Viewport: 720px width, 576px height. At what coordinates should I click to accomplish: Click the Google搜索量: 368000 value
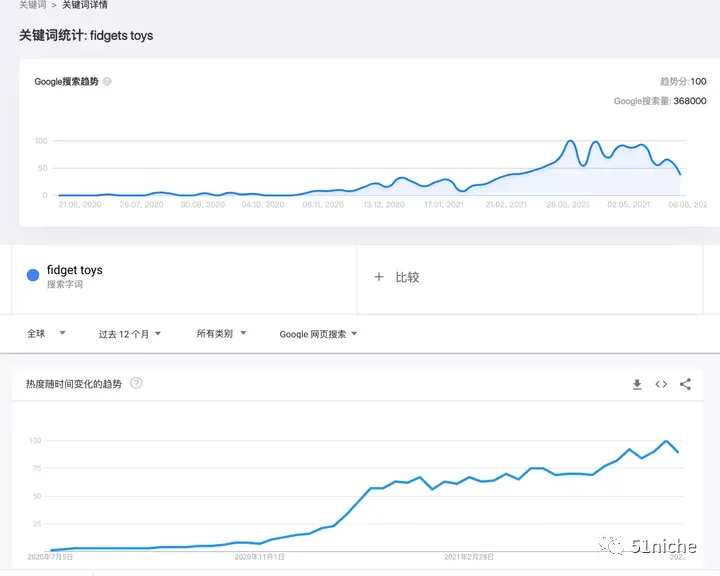660,101
